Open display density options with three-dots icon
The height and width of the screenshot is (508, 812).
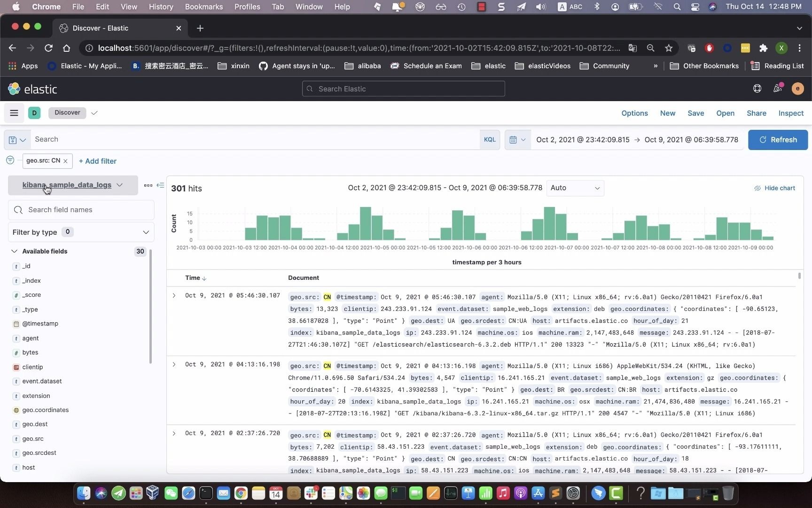[x=148, y=185]
